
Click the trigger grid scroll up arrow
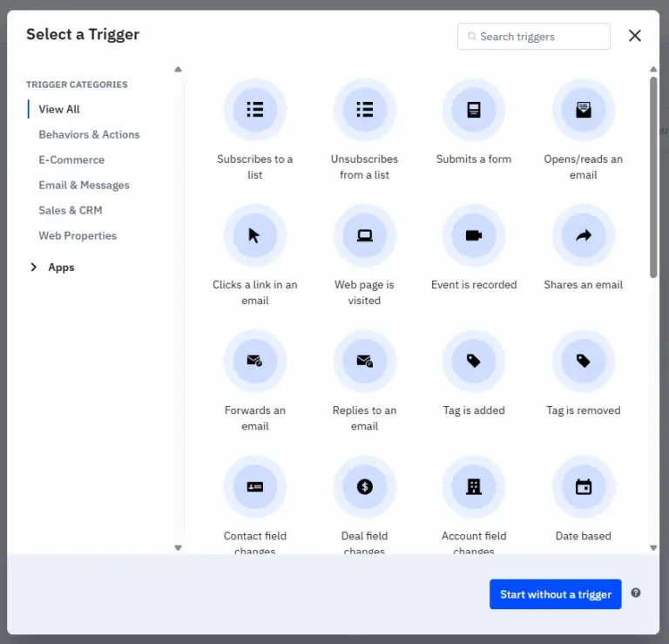[653, 69]
